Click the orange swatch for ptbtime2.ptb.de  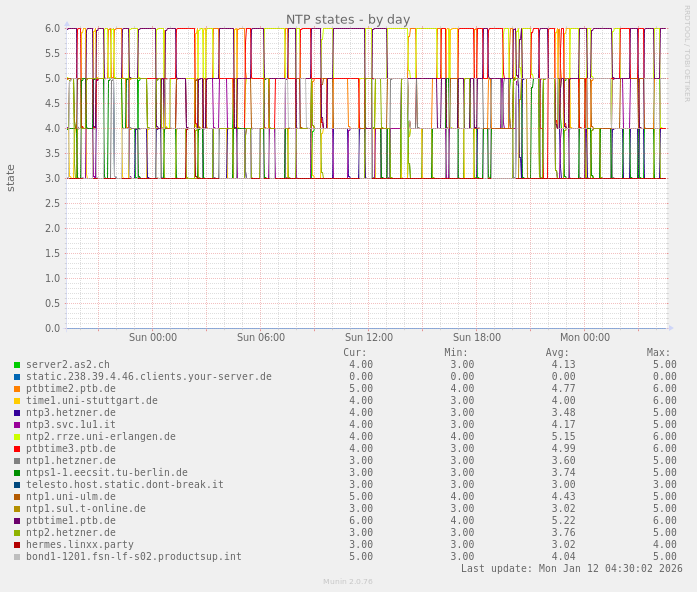(17, 389)
